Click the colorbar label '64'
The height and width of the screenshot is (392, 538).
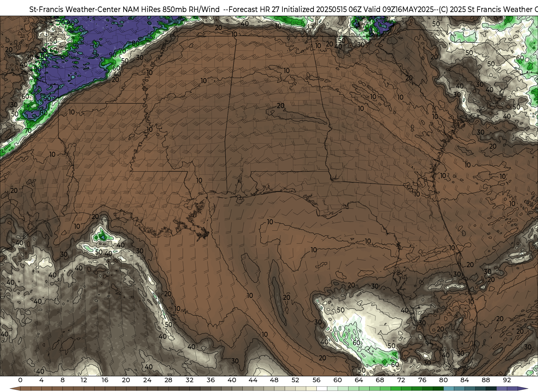(x=359, y=380)
